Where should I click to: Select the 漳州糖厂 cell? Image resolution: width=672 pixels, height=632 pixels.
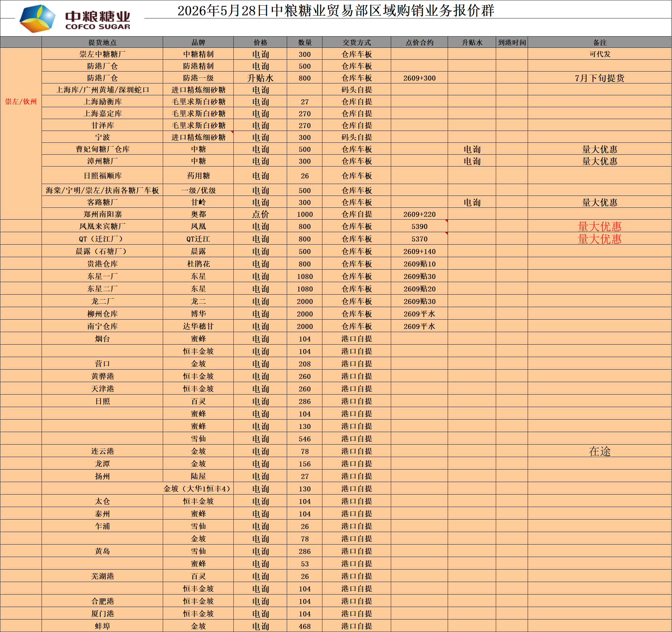pos(102,161)
